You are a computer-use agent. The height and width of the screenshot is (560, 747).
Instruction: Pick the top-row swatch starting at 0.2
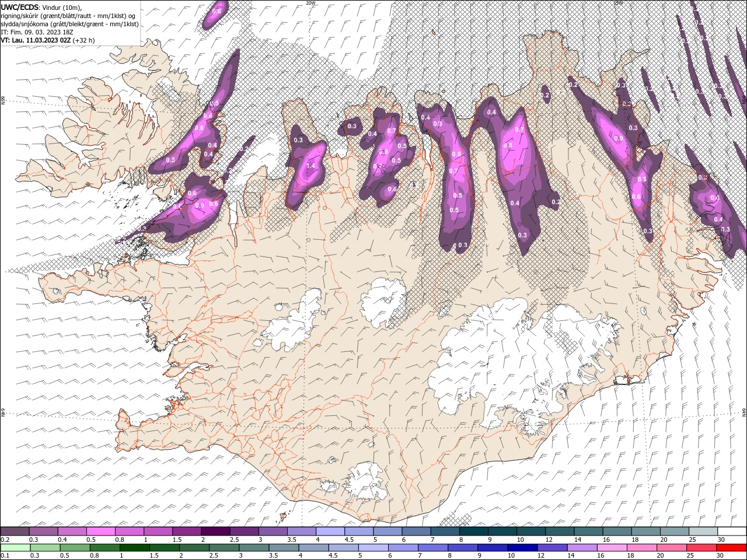coord(15,531)
